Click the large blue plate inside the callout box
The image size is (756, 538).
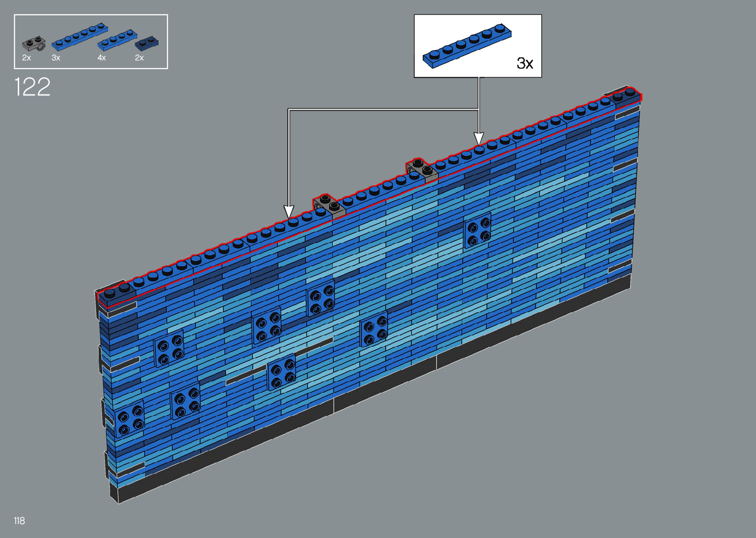point(467,46)
